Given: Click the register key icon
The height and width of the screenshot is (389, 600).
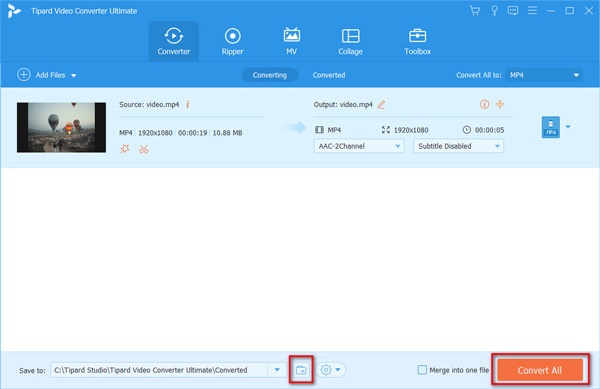Looking at the screenshot, I should pos(494,10).
